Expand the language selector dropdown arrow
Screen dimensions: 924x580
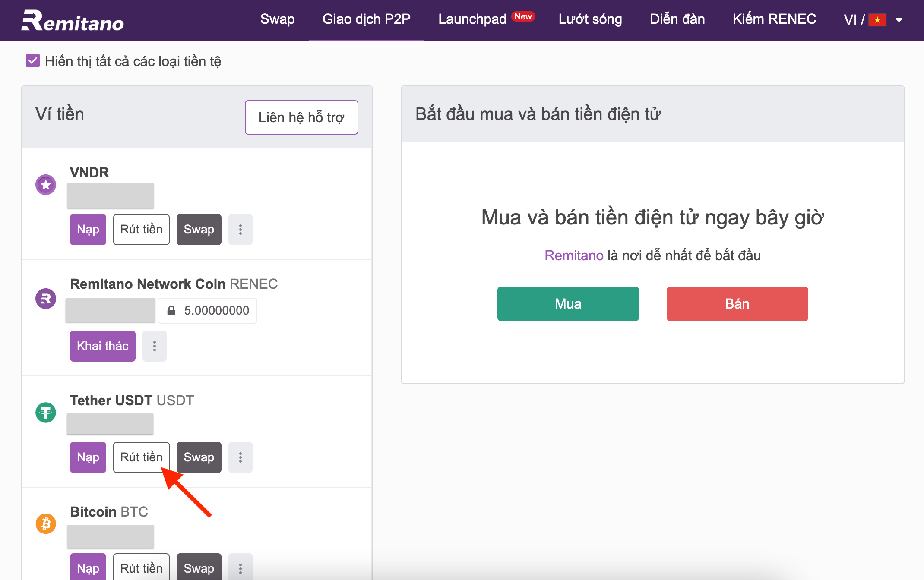click(x=899, y=20)
